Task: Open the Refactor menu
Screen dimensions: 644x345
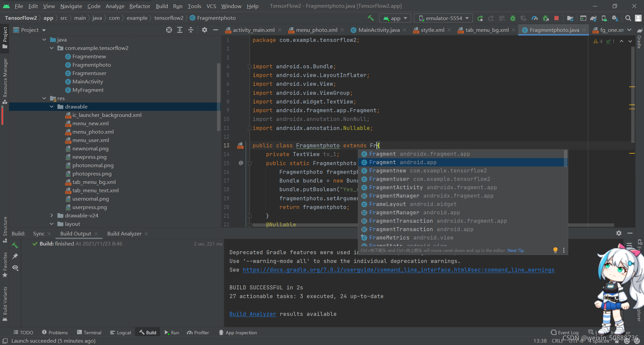Action: [140, 6]
